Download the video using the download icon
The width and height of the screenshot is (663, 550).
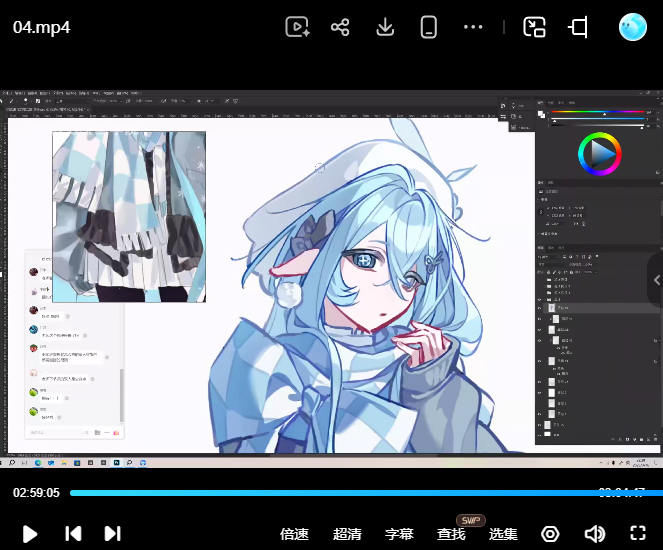coord(385,27)
